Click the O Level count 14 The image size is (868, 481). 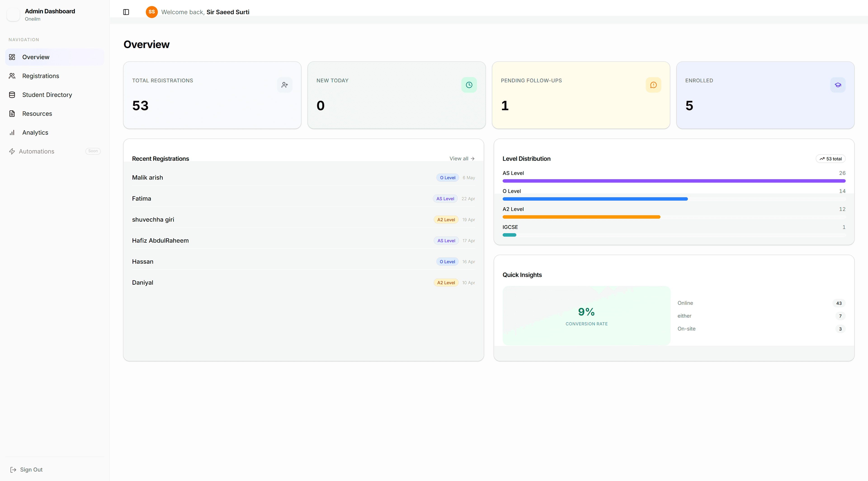point(842,191)
